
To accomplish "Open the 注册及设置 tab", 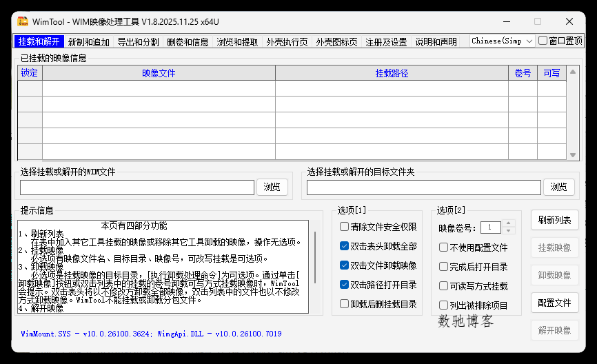I will pos(387,41).
